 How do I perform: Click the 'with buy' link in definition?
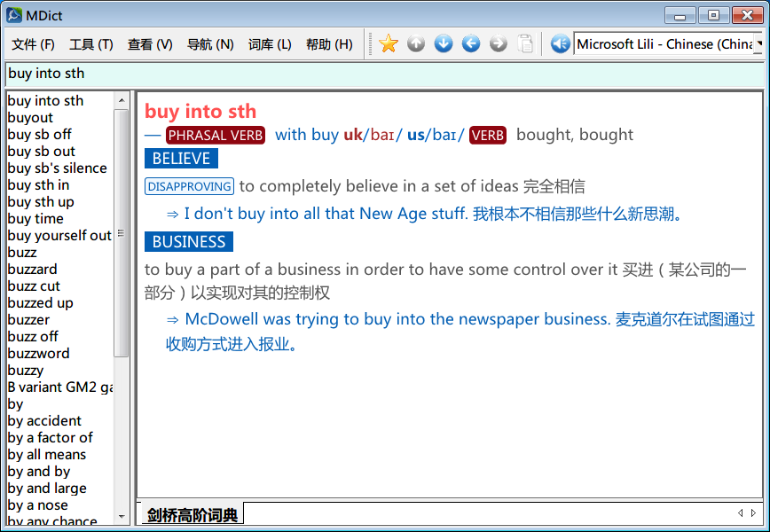coord(306,135)
